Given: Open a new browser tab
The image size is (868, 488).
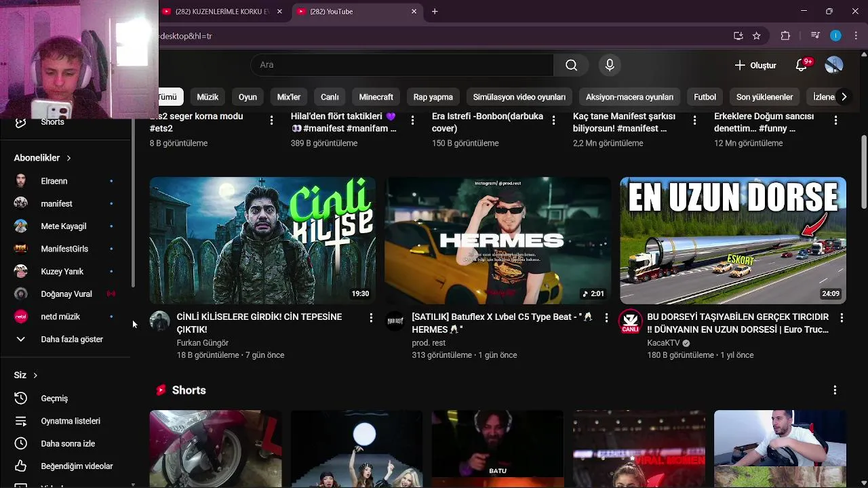Looking at the screenshot, I should click(435, 12).
